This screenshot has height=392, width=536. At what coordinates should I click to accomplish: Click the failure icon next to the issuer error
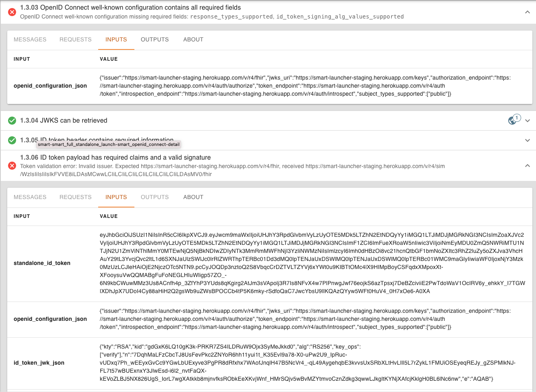[11, 165]
